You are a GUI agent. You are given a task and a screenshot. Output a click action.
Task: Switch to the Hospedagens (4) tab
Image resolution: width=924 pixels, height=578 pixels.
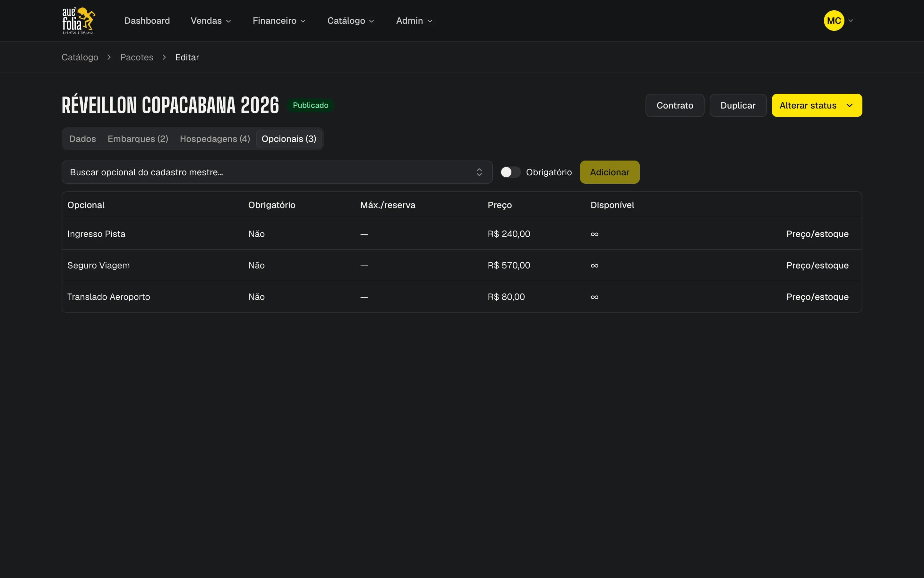pos(215,139)
